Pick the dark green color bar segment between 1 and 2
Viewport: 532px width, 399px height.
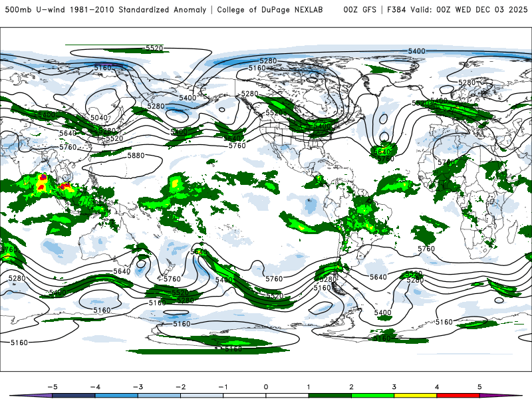[x=330, y=396]
